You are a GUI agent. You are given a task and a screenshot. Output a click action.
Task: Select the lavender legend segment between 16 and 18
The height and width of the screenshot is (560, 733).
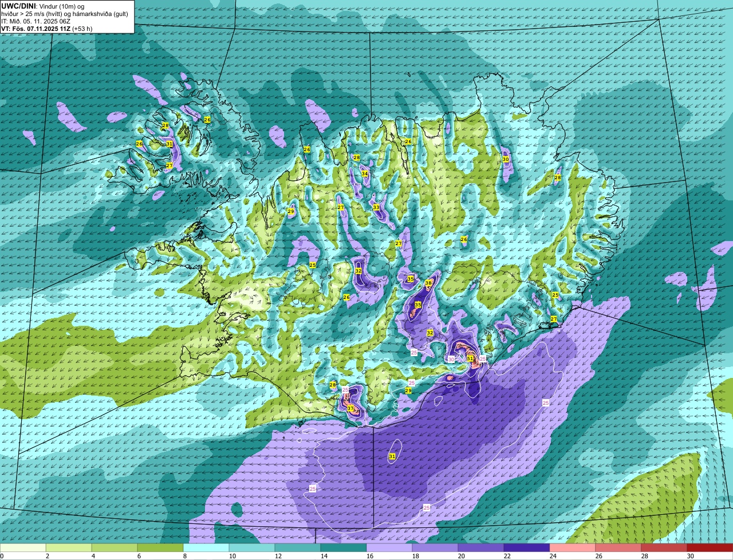click(x=389, y=548)
